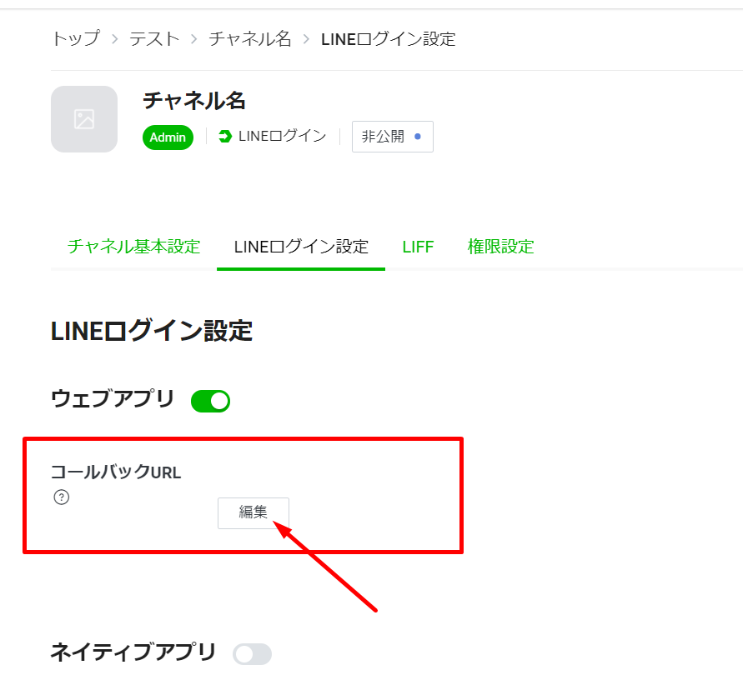Open テスト breadcrumb link
This screenshot has height=700, width=743.
tap(154, 39)
